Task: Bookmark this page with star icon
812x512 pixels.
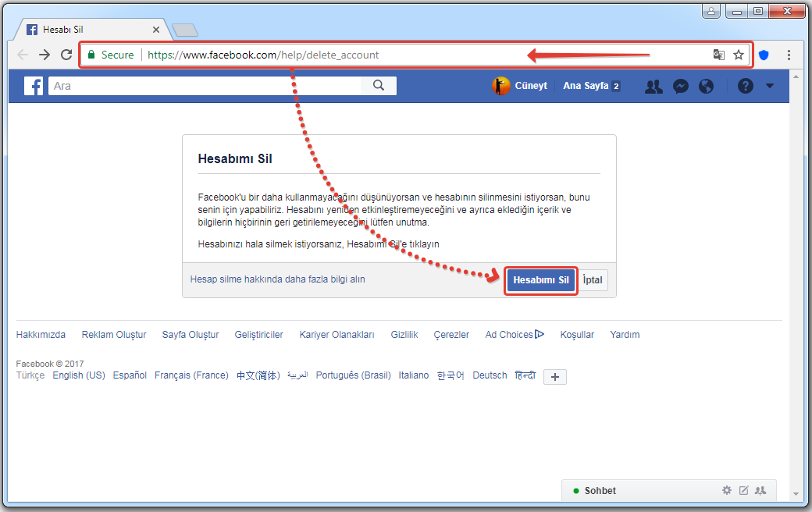Action: [739, 55]
